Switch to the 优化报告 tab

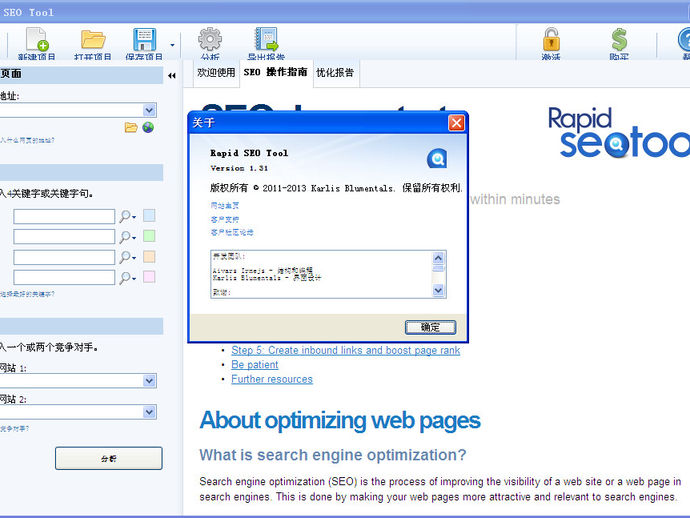(335, 73)
